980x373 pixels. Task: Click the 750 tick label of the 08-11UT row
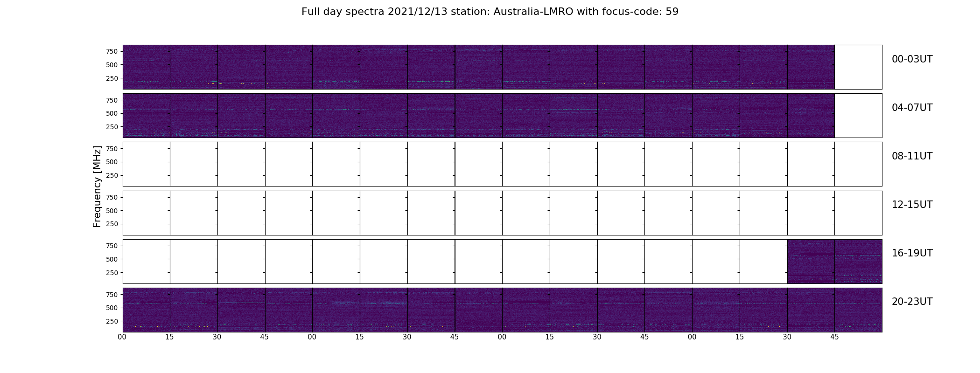click(112, 149)
